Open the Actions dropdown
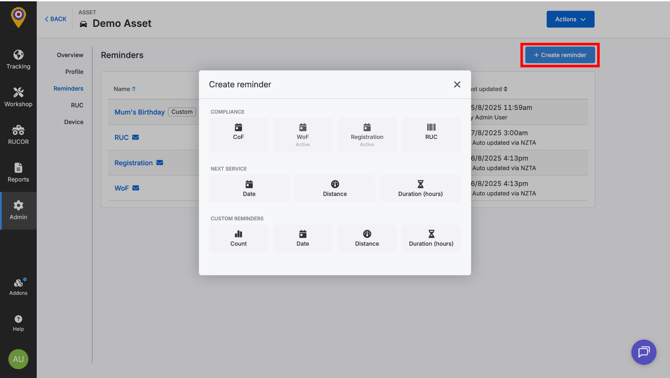This screenshot has height=378, width=670. pyautogui.click(x=570, y=19)
